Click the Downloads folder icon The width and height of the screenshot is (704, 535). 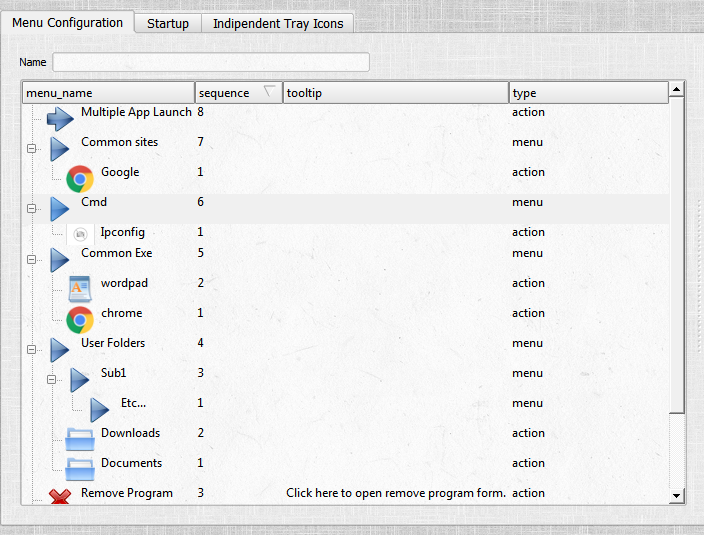[x=80, y=439]
